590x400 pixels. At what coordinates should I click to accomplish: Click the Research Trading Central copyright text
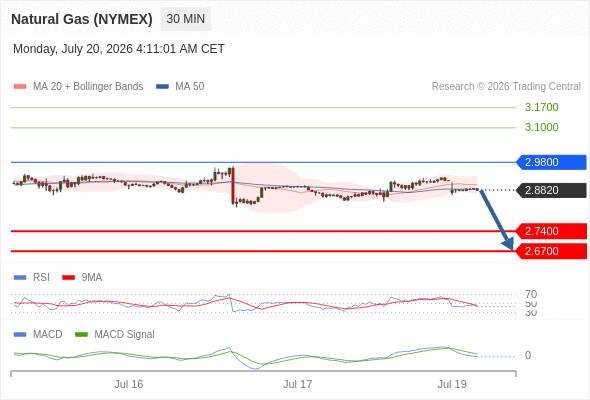pyautogui.click(x=506, y=87)
